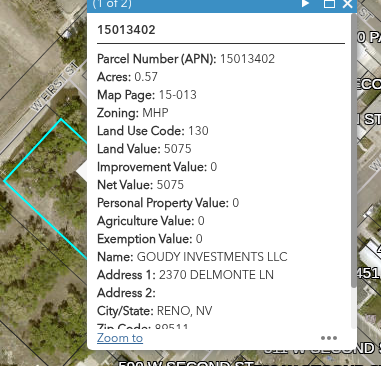The image size is (381, 366).
Task: Go to next feature with arrow icon
Action: pyautogui.click(x=305, y=3)
